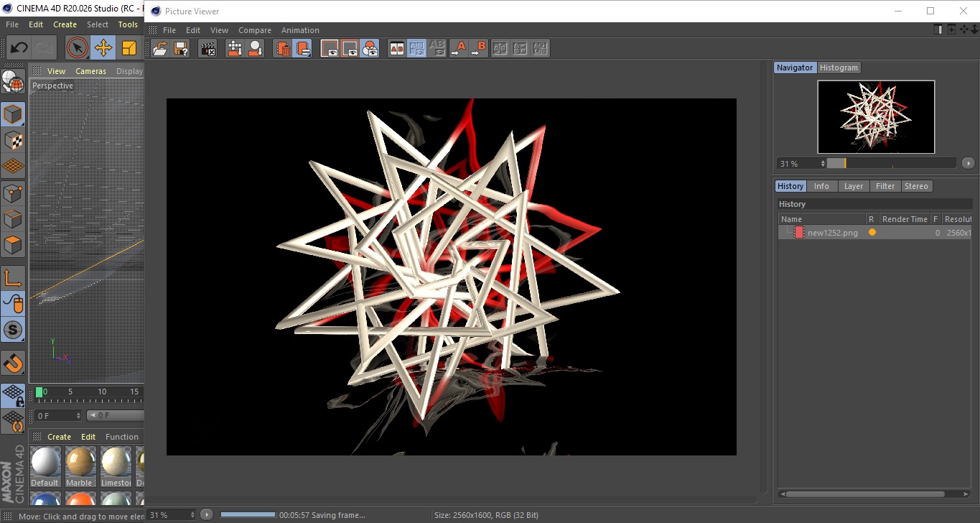Set the current image as A

tap(459, 48)
